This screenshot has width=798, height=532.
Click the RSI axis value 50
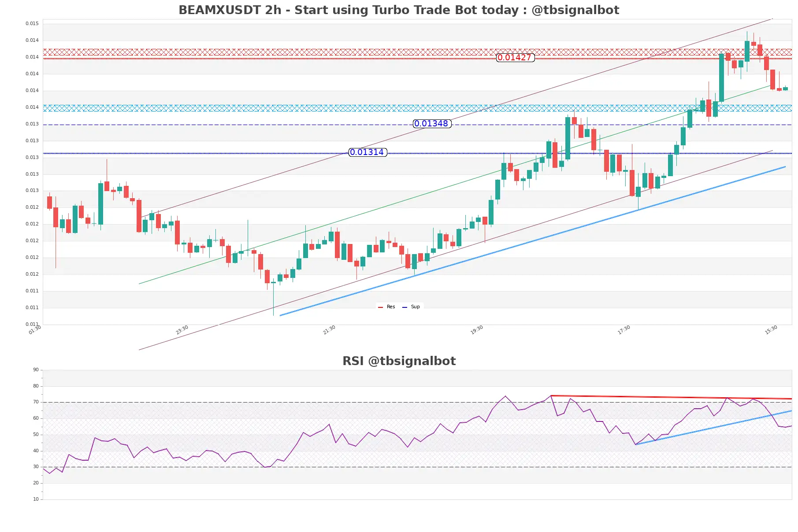(x=36, y=435)
